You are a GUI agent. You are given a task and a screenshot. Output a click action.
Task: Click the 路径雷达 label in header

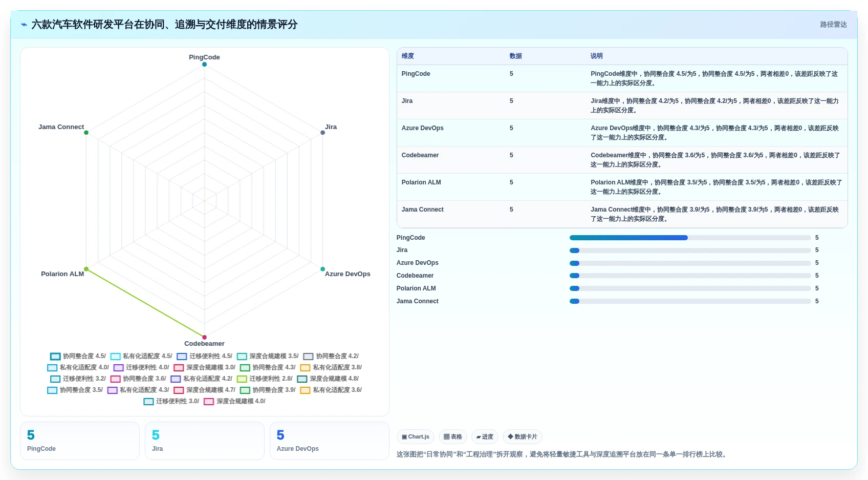click(833, 25)
